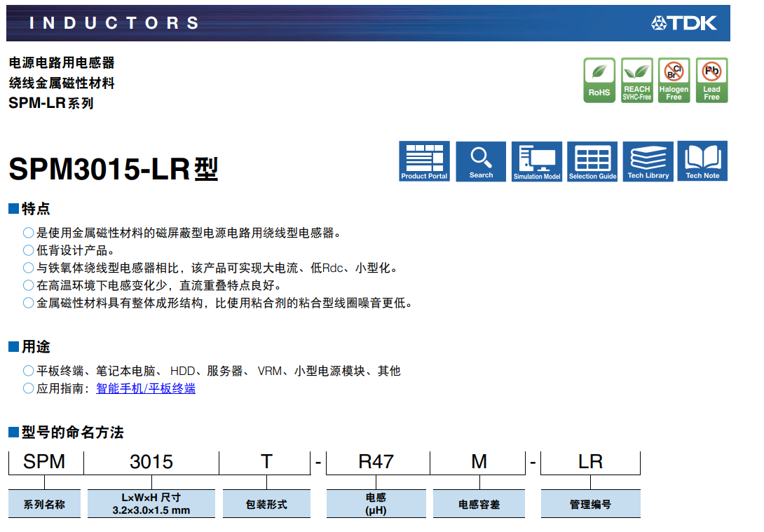Click the 管理编号 label box
This screenshot has width=764, height=532.
[591, 504]
